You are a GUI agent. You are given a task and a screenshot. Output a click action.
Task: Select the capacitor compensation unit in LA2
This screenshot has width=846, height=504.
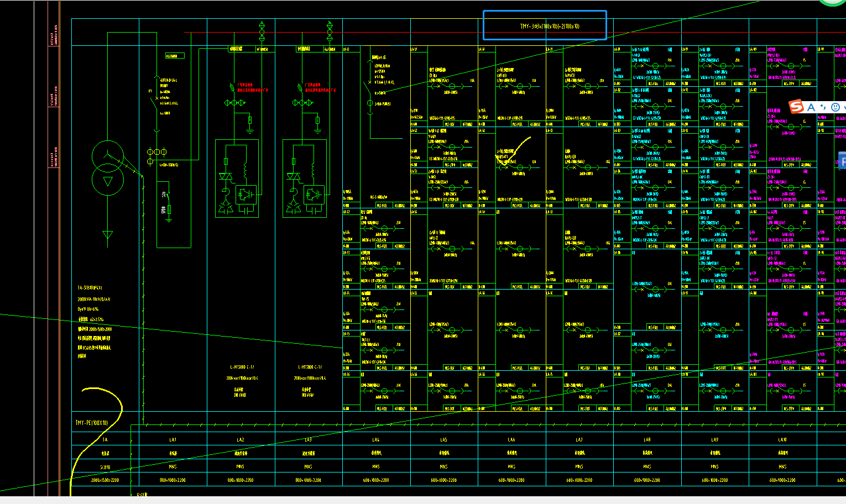(x=237, y=178)
